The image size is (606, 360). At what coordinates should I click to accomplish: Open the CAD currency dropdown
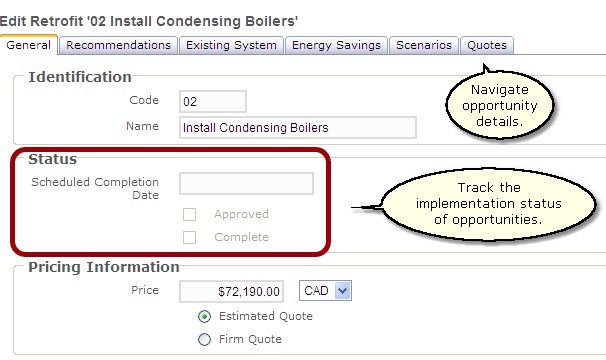[x=325, y=291]
